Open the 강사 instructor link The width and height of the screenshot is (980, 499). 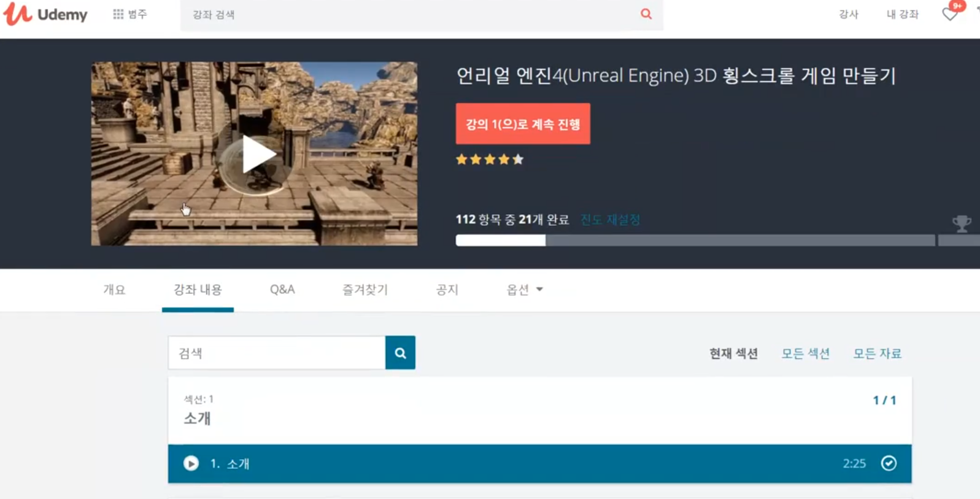[x=849, y=14]
